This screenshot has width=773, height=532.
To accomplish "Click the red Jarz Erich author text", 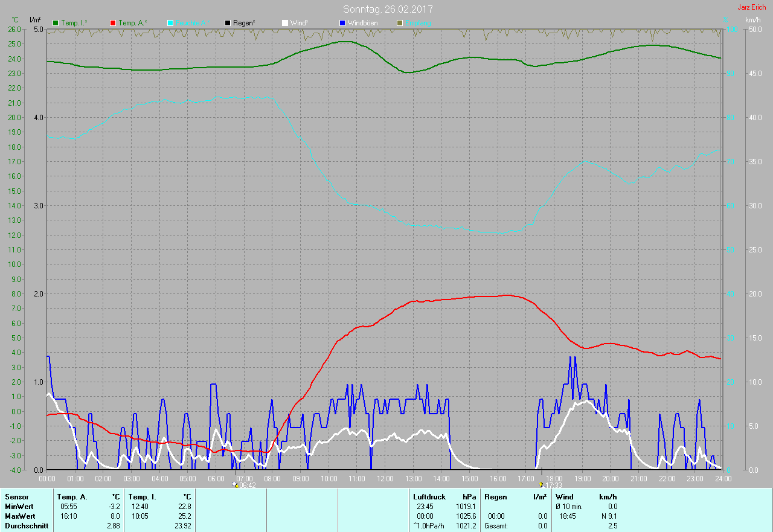I will [751, 7].
